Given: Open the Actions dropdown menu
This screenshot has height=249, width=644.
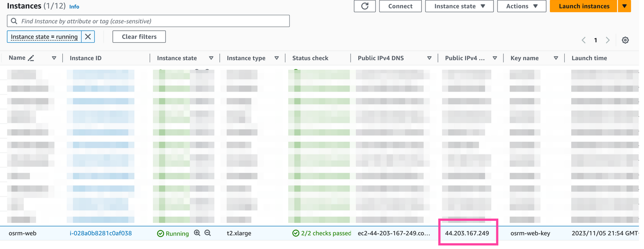Looking at the screenshot, I should 521,6.
